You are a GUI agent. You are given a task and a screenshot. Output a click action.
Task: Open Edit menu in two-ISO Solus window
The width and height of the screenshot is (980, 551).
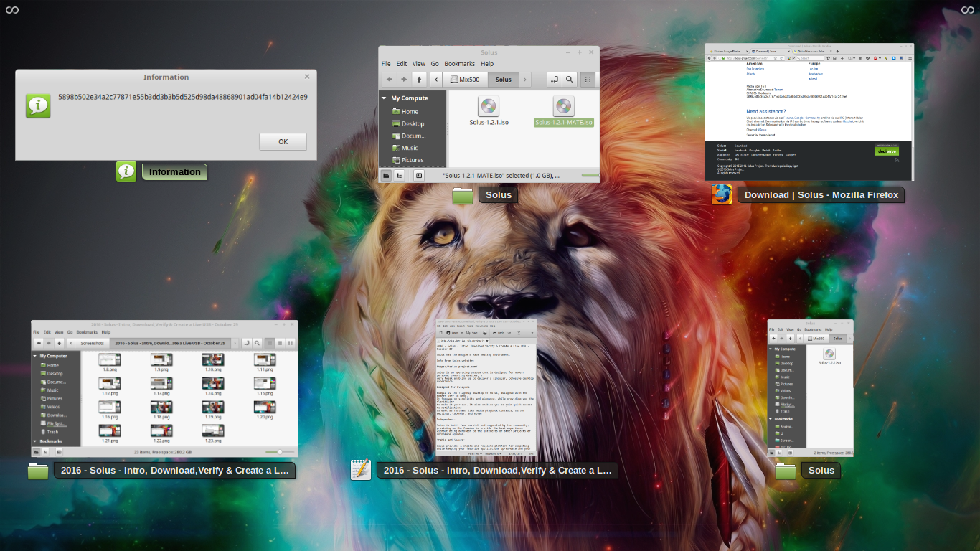click(402, 63)
